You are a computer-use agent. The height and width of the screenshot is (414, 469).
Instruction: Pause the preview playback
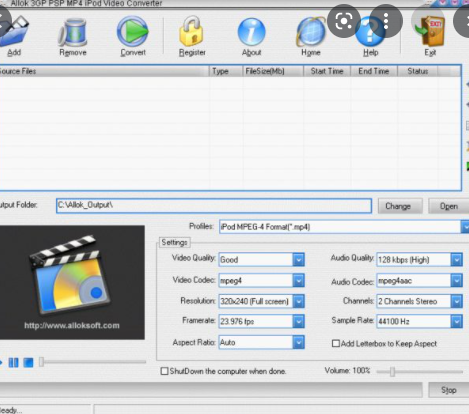13,362
